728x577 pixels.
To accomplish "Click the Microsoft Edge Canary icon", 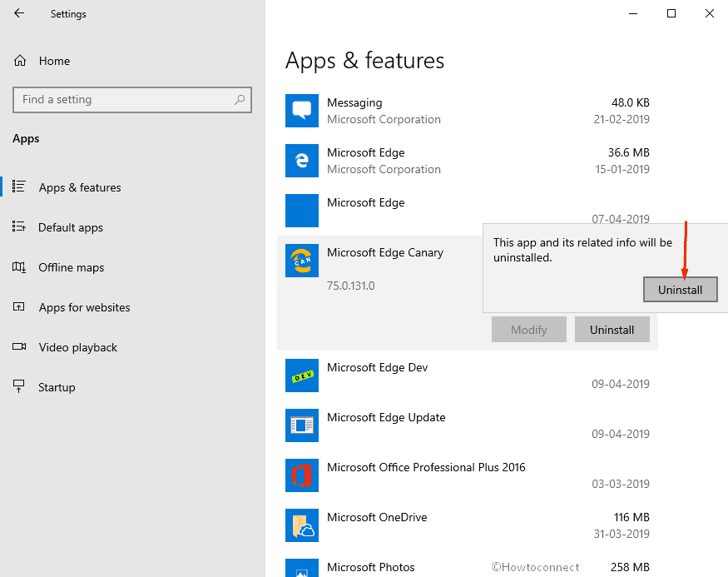I will tap(302, 261).
